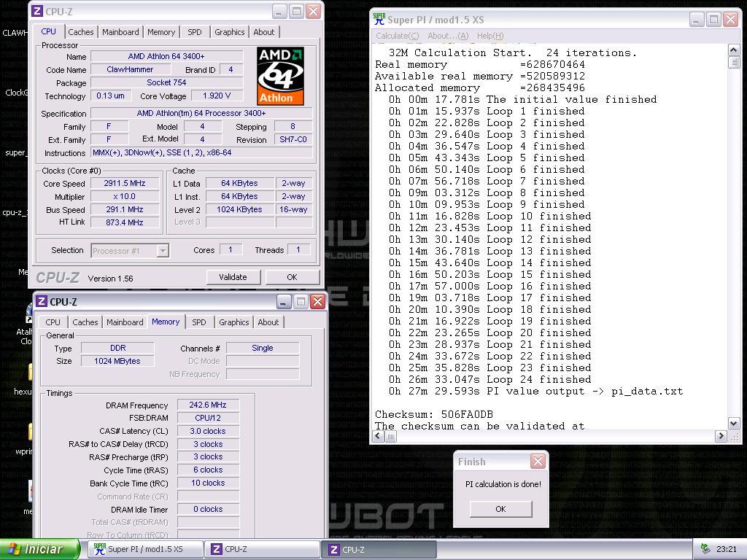This screenshot has width=747, height=560.
Task: Click the Name field AMD Athlon 64 3400+
Action: pos(166,56)
